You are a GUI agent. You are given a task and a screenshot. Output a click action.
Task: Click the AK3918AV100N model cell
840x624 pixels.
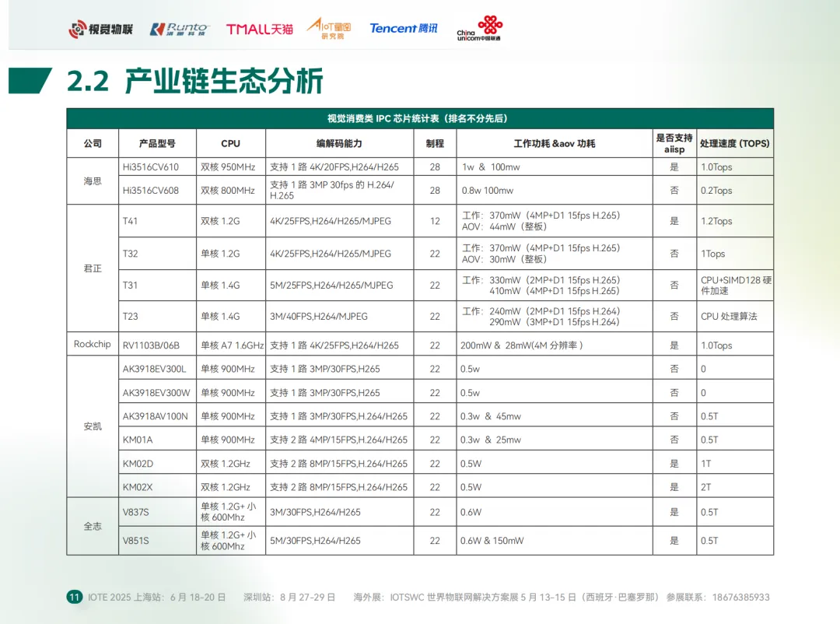click(x=157, y=416)
